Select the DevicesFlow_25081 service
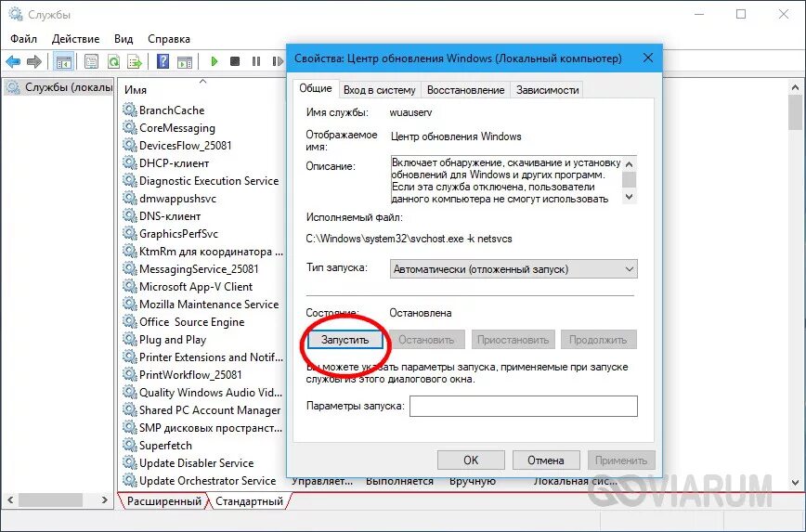 pos(186,146)
